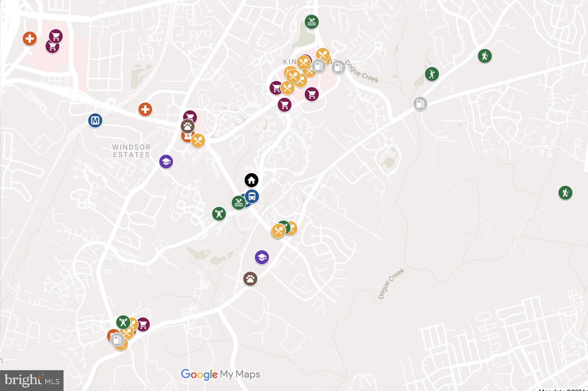Select the standalone green gym dumbbell marker

[x=219, y=214]
